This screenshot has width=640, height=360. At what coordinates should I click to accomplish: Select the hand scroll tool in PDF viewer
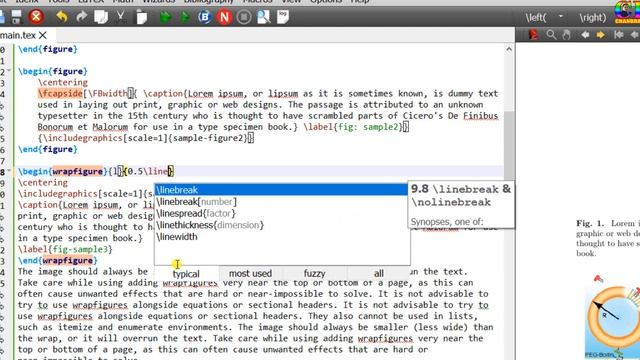[x=567, y=35]
